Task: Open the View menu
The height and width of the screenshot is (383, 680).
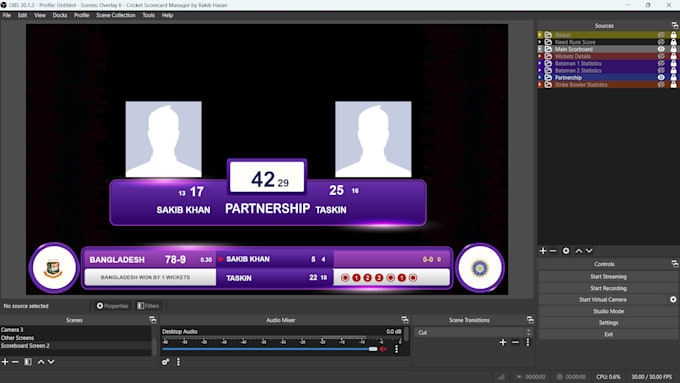Action: pos(40,15)
